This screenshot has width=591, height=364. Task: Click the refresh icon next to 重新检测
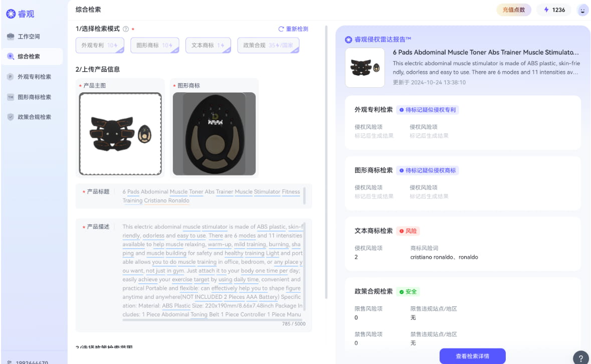(x=282, y=29)
